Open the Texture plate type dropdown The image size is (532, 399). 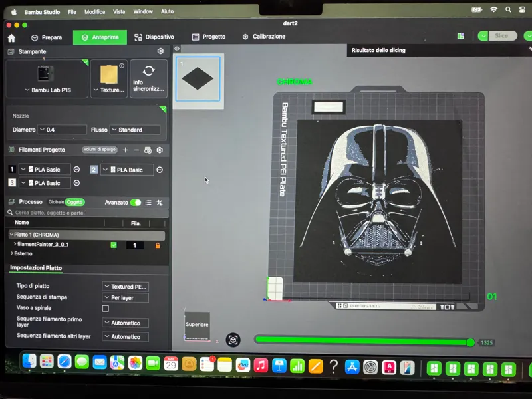[109, 90]
